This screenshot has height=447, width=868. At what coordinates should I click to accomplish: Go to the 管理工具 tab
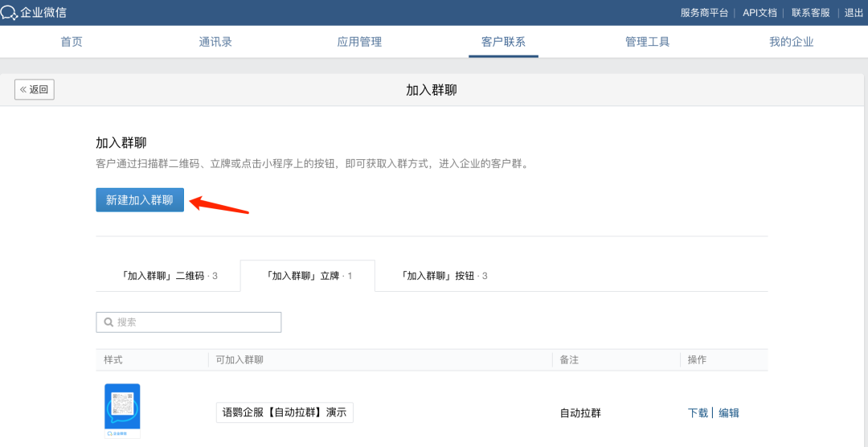coord(647,42)
